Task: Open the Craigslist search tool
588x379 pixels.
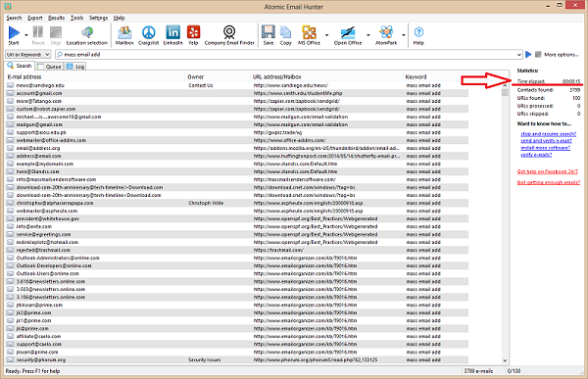Action: 149,35
